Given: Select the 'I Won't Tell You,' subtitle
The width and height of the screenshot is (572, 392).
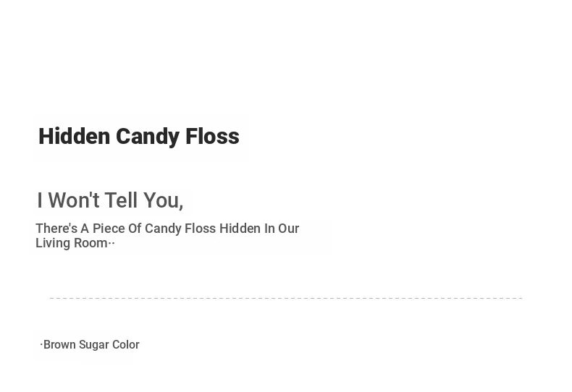Looking at the screenshot, I should pyautogui.click(x=110, y=200).
